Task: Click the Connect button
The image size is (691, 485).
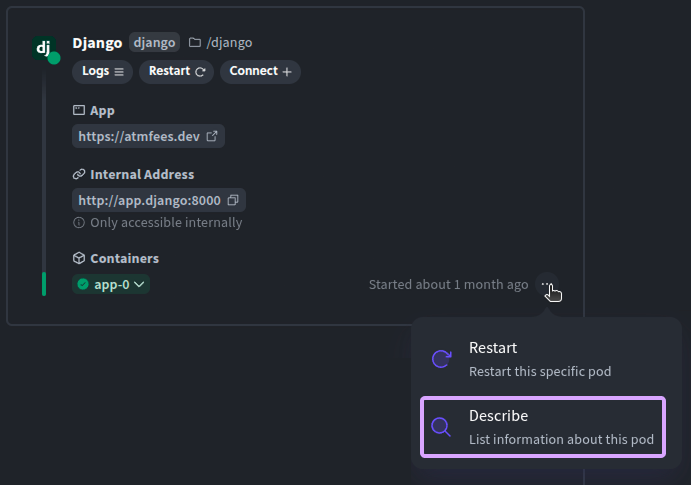Action: (260, 71)
